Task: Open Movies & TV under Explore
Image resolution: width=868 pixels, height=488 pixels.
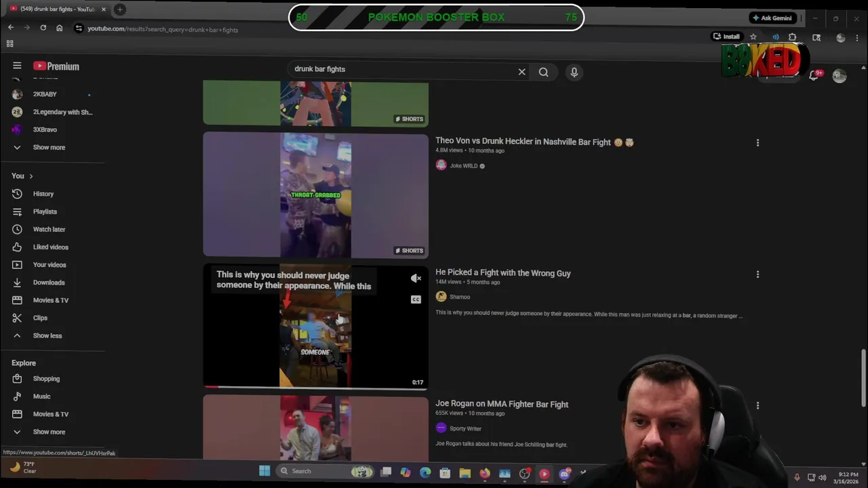Action: coord(52,414)
